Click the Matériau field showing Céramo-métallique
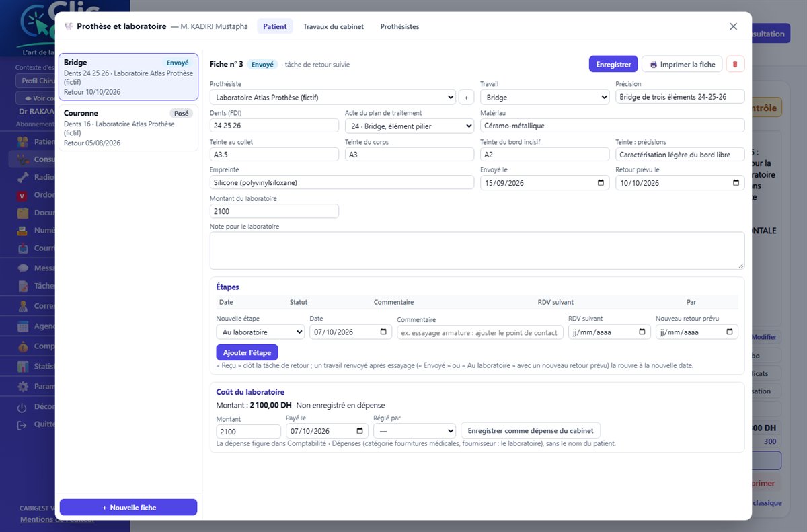Image resolution: width=807 pixels, height=532 pixels. tap(613, 126)
